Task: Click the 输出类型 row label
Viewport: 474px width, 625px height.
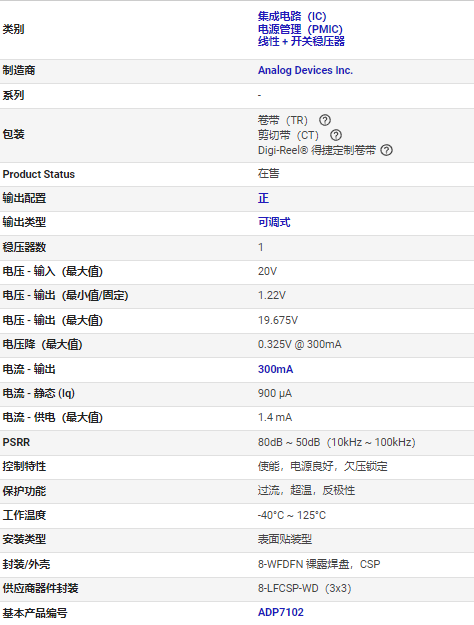Action: 24,222
